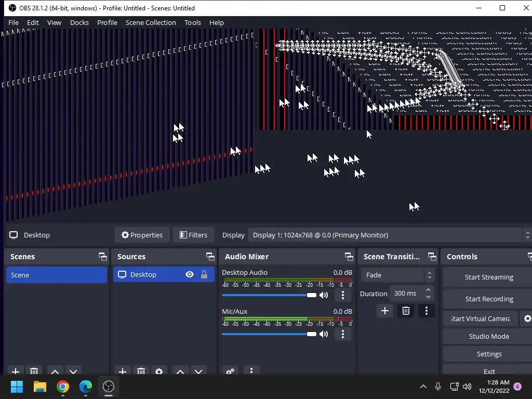Viewport: 532px width, 399px height.
Task: Click system tray microphone icon
Action: [437, 387]
